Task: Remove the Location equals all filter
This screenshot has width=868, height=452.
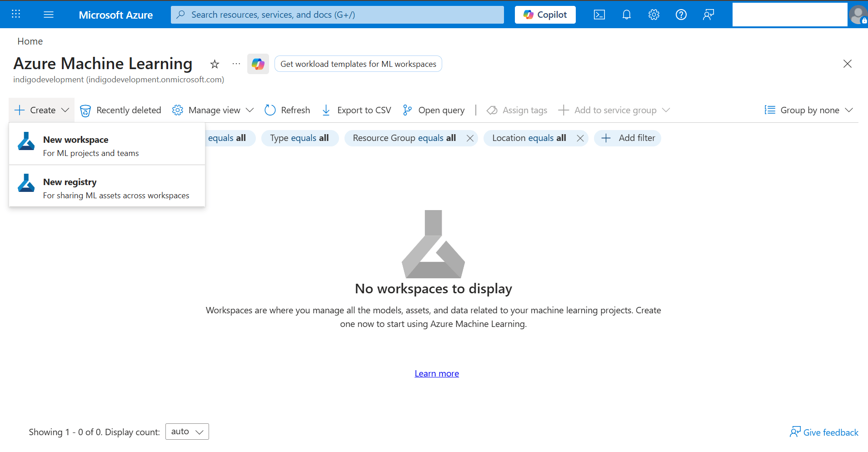Action: point(580,138)
